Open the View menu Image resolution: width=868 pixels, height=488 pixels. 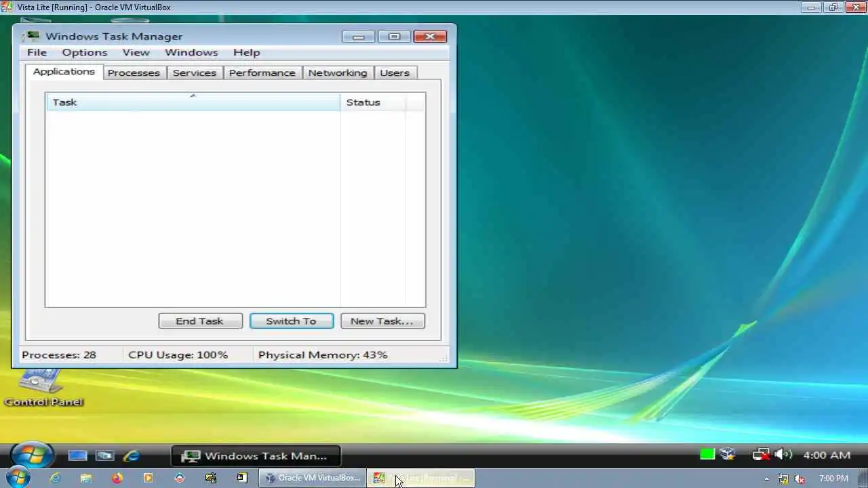136,52
